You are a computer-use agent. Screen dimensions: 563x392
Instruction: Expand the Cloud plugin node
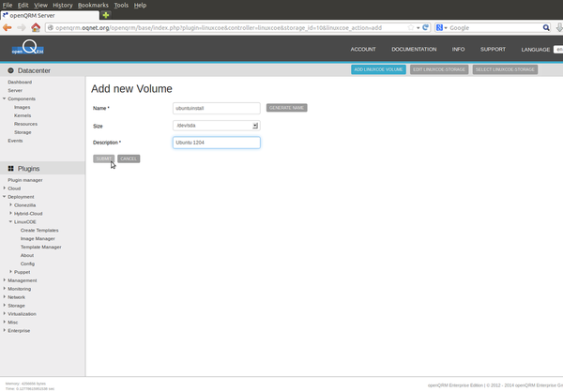[5, 188]
